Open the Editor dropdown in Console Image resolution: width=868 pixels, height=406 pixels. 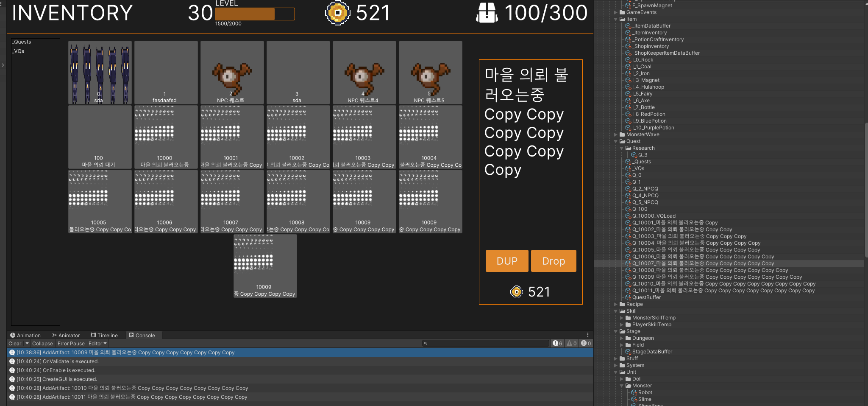click(97, 344)
